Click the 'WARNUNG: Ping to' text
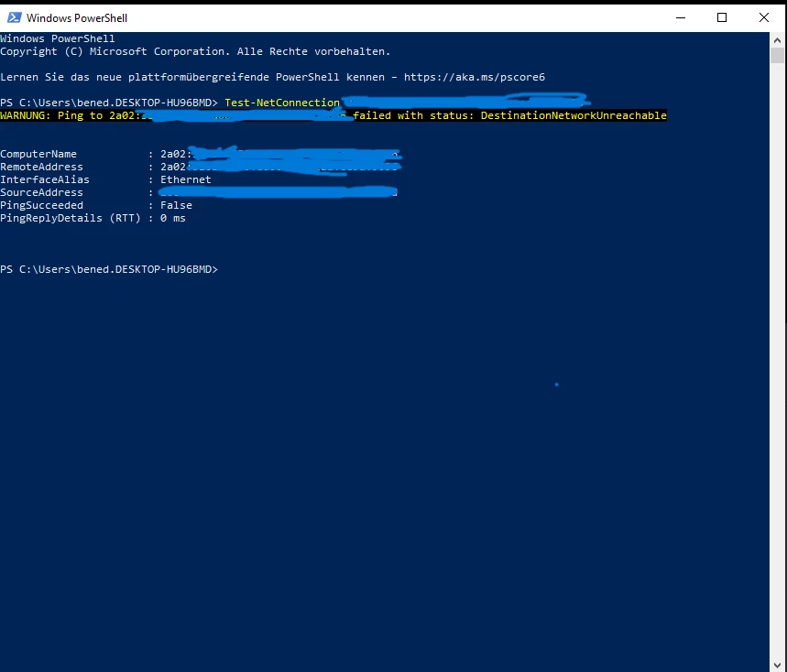Screen dimensions: 787x672 pyautogui.click(x=51, y=116)
